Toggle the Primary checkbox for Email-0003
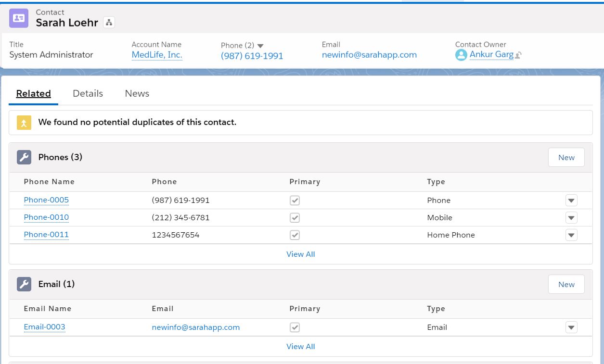This screenshot has height=364, width=604. pos(294,327)
